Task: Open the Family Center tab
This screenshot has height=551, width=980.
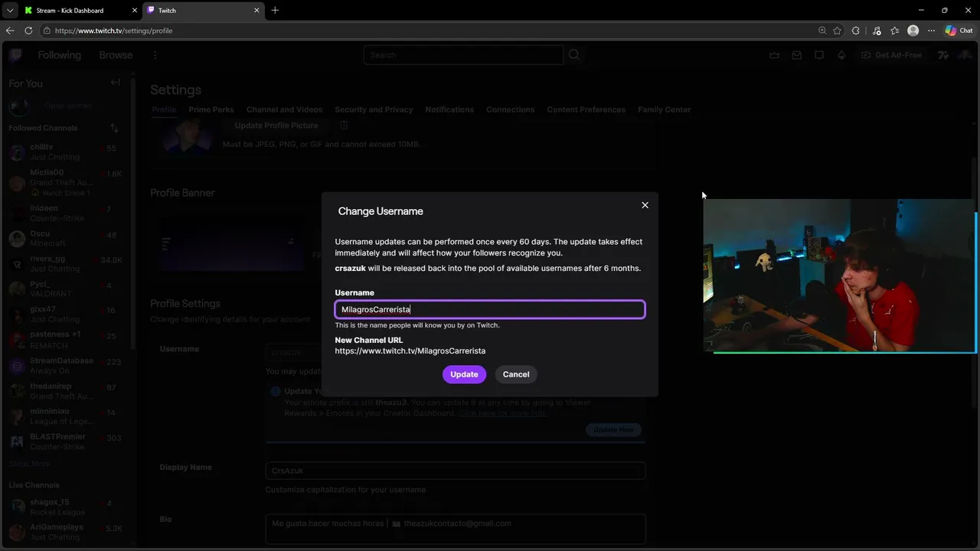Action: [x=665, y=109]
